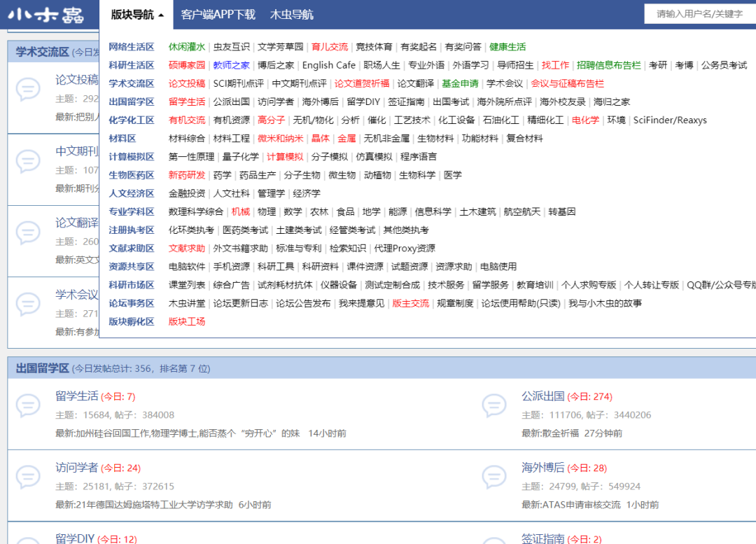Open the 留学DIY board in the menu
Screen dimensions: 756x544
pos(363,102)
